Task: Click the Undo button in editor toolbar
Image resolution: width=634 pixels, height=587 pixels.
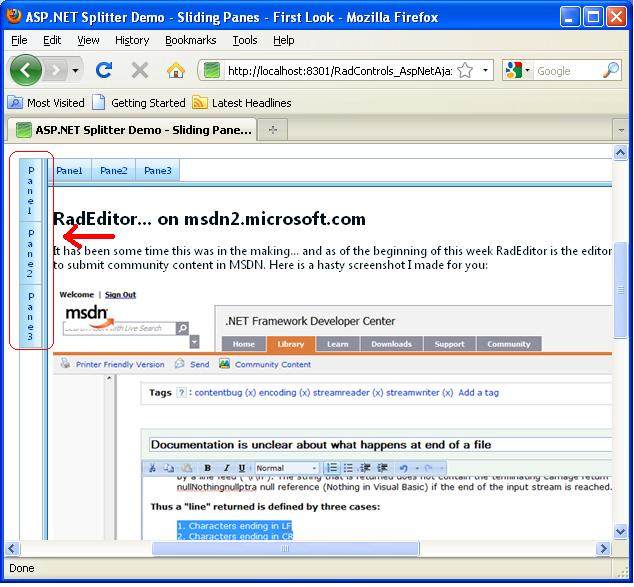Action: tap(403, 468)
